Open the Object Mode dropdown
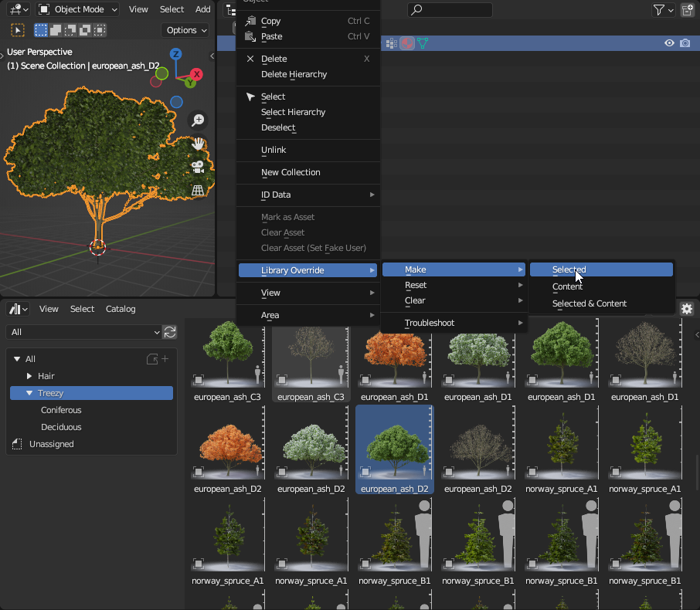700x610 pixels. pos(78,9)
